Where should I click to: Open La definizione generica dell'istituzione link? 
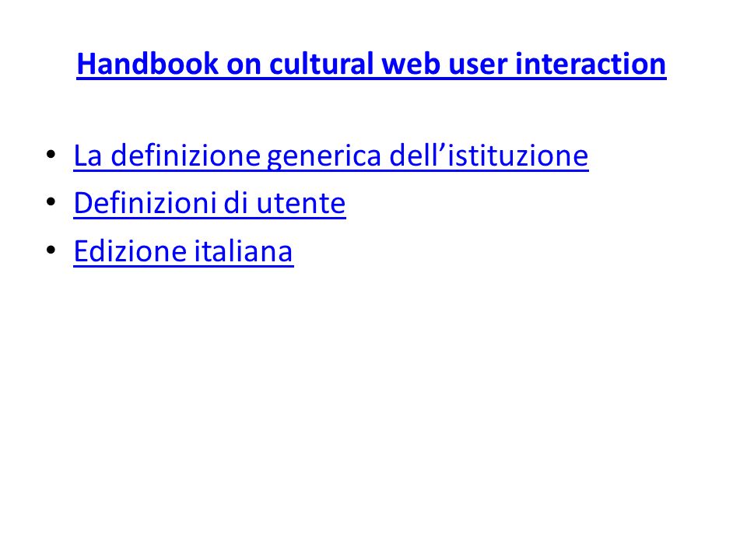point(331,156)
